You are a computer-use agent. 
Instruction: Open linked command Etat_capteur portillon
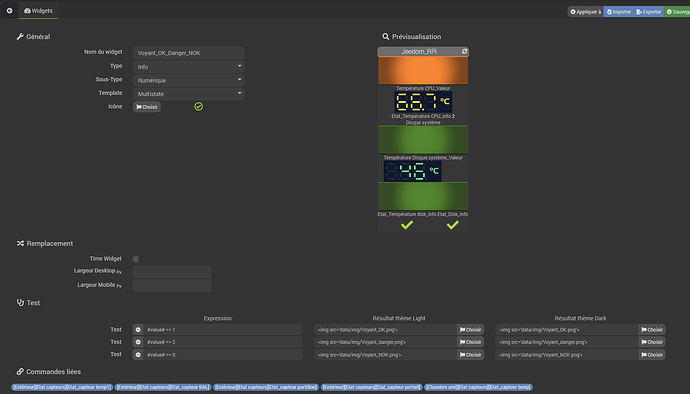coord(266,387)
